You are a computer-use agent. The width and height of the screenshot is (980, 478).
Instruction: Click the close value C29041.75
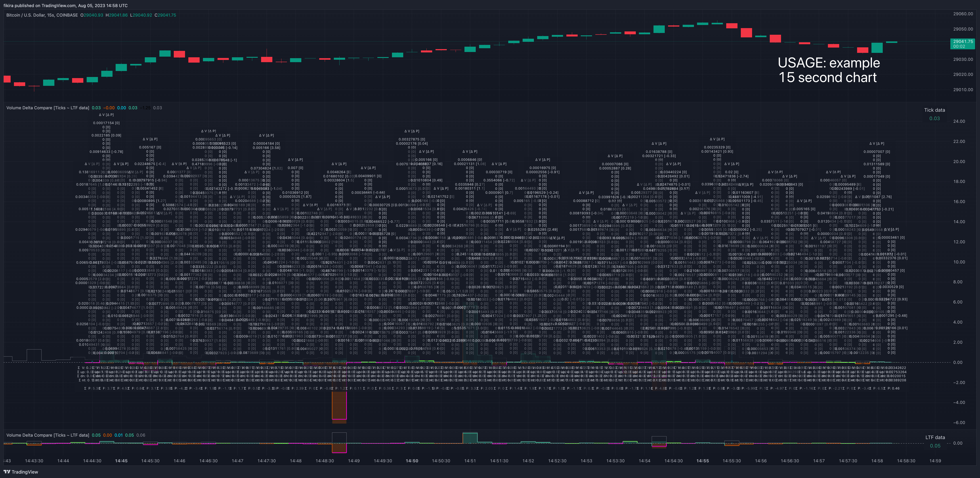pyautogui.click(x=165, y=15)
